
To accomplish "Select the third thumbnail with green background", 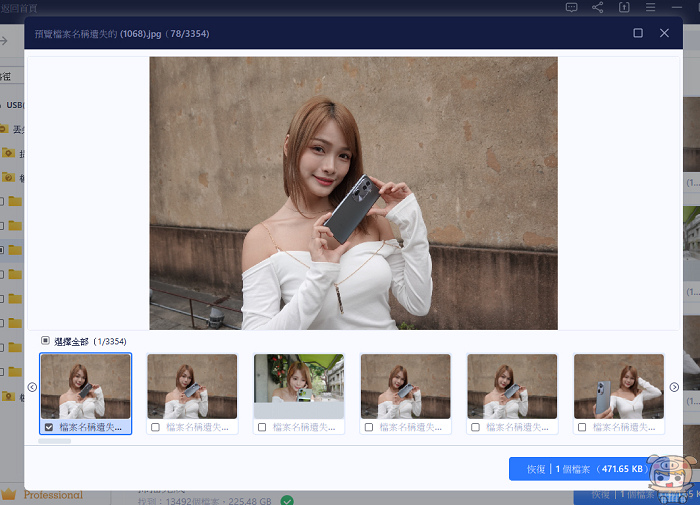I will click(299, 386).
